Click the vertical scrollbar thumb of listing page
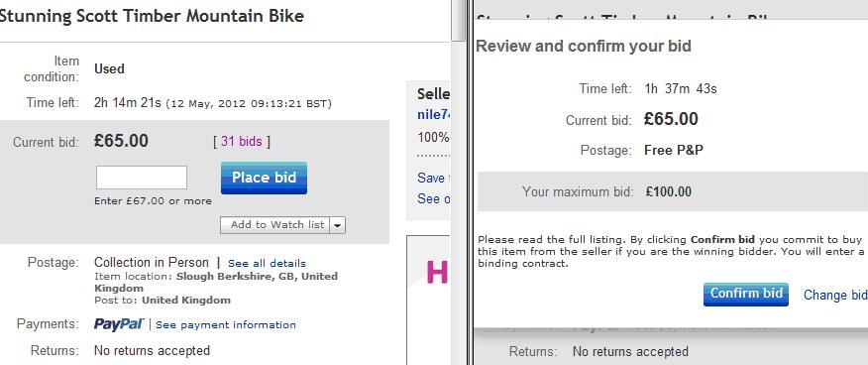The image size is (868, 365). tap(459, 20)
